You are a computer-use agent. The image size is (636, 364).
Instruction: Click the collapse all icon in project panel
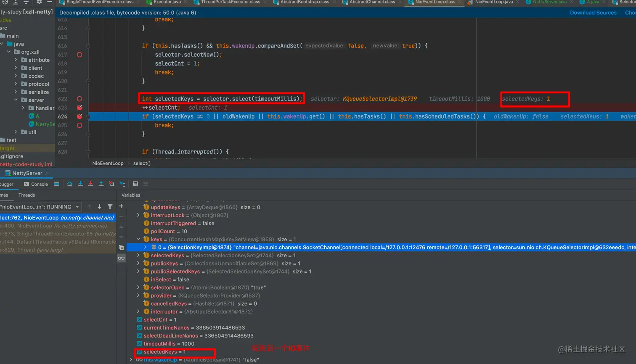[26, 2]
